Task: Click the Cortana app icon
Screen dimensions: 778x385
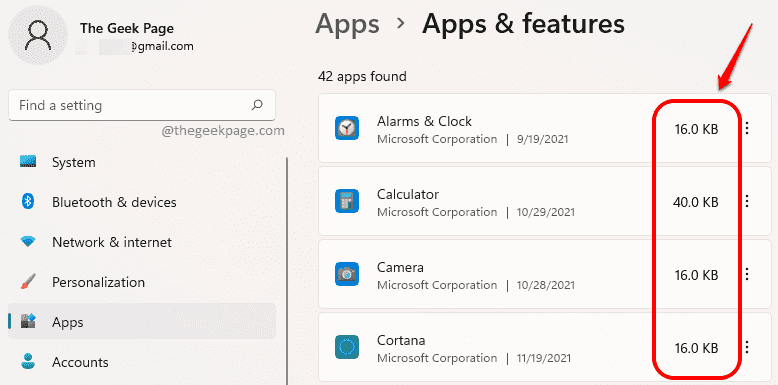Action: coord(346,347)
